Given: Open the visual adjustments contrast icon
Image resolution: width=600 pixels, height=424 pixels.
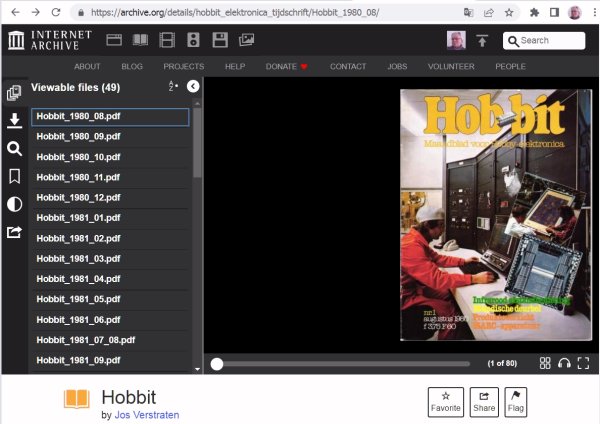Looking at the screenshot, I should click(14, 204).
